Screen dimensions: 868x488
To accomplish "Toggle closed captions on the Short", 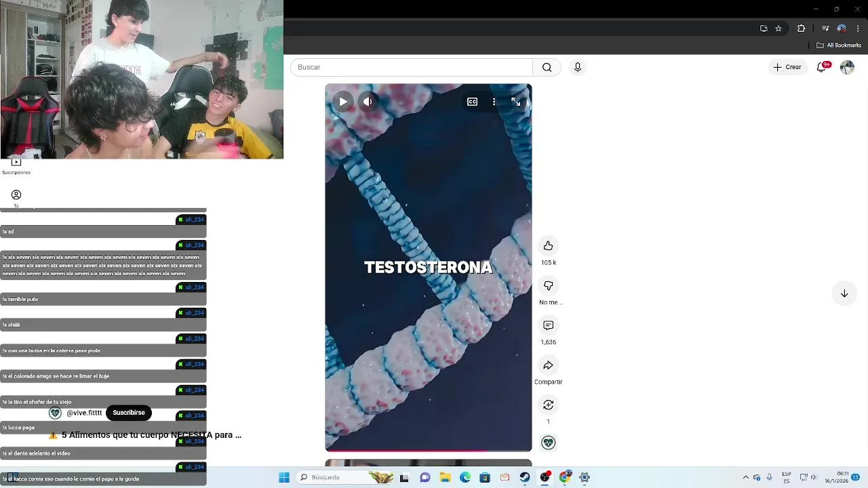I will 473,102.
